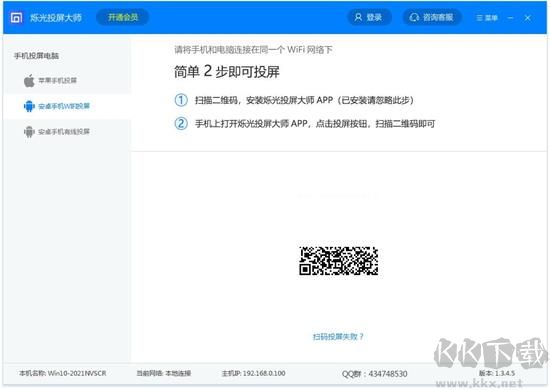Select 安卓手机WiFi投屏 in the sidebar
The height and width of the screenshot is (390, 550).
[x=67, y=106]
